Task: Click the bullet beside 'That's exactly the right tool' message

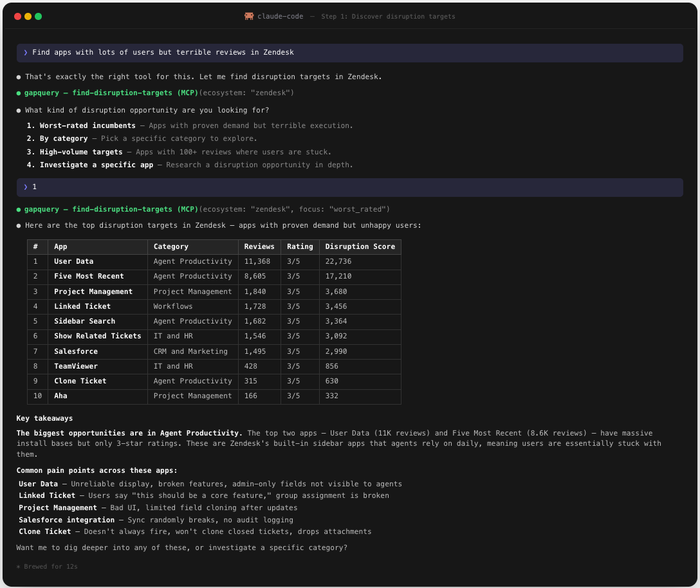Action: pyautogui.click(x=17, y=77)
